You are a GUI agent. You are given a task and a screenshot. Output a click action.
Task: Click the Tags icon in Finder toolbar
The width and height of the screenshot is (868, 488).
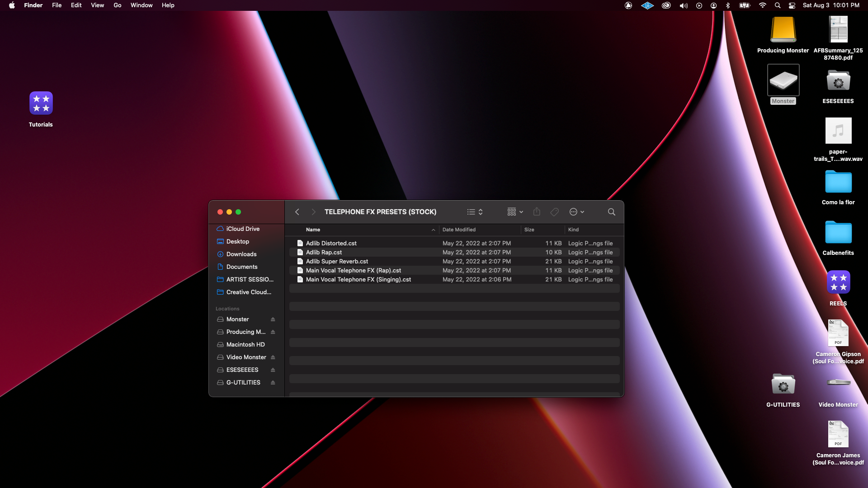pos(554,212)
